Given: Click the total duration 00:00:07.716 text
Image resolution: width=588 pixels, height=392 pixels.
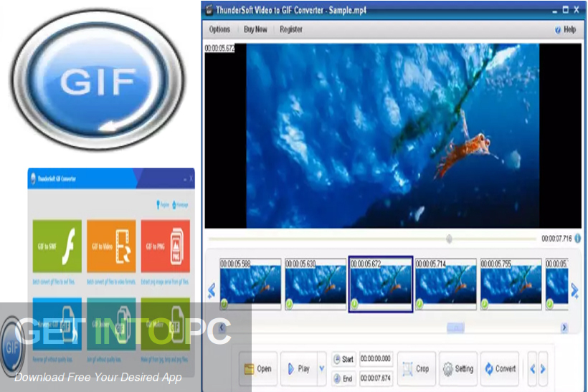Looking at the screenshot, I should (x=556, y=239).
